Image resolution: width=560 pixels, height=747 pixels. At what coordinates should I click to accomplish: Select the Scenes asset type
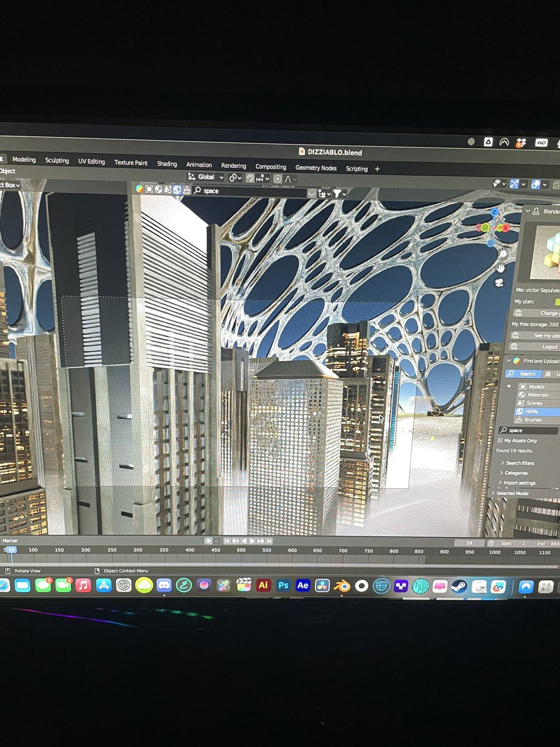click(x=538, y=403)
